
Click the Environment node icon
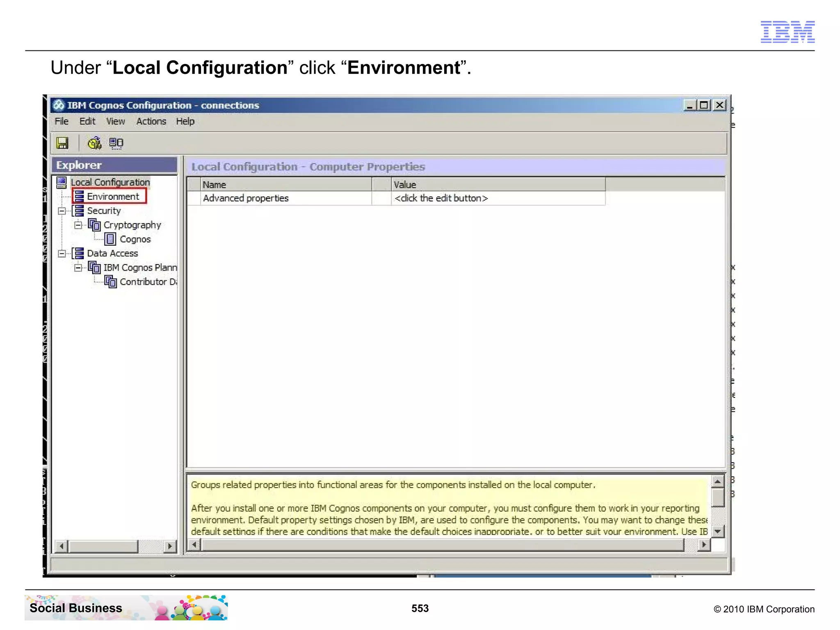coord(79,196)
